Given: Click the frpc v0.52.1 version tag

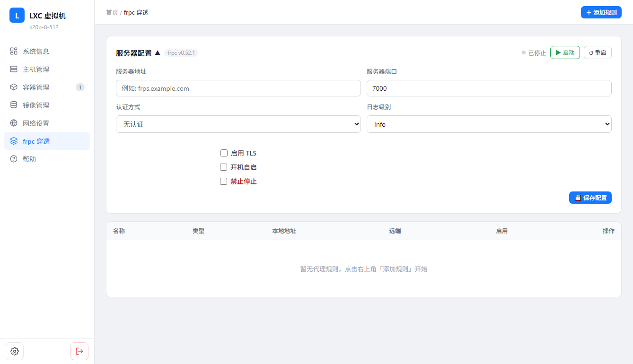Looking at the screenshot, I should (181, 52).
